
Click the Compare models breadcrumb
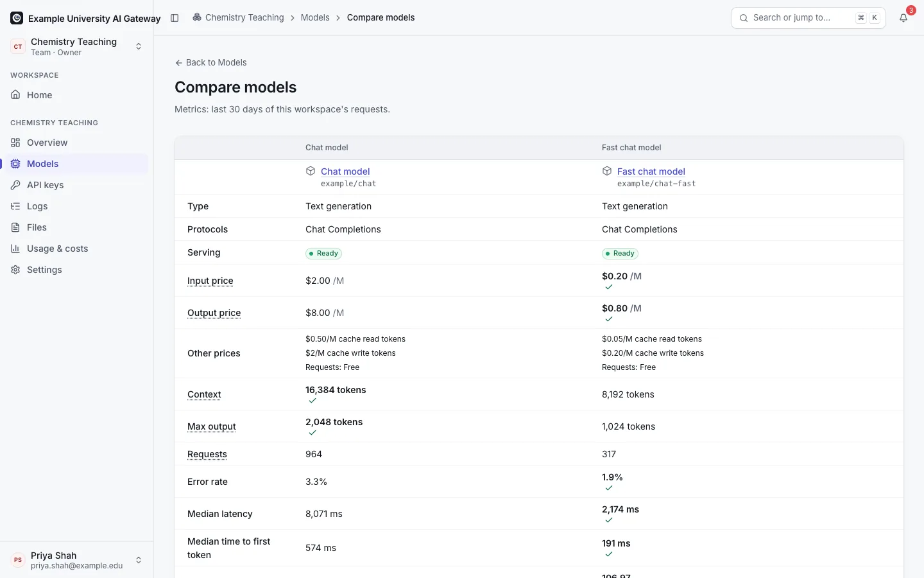click(381, 17)
